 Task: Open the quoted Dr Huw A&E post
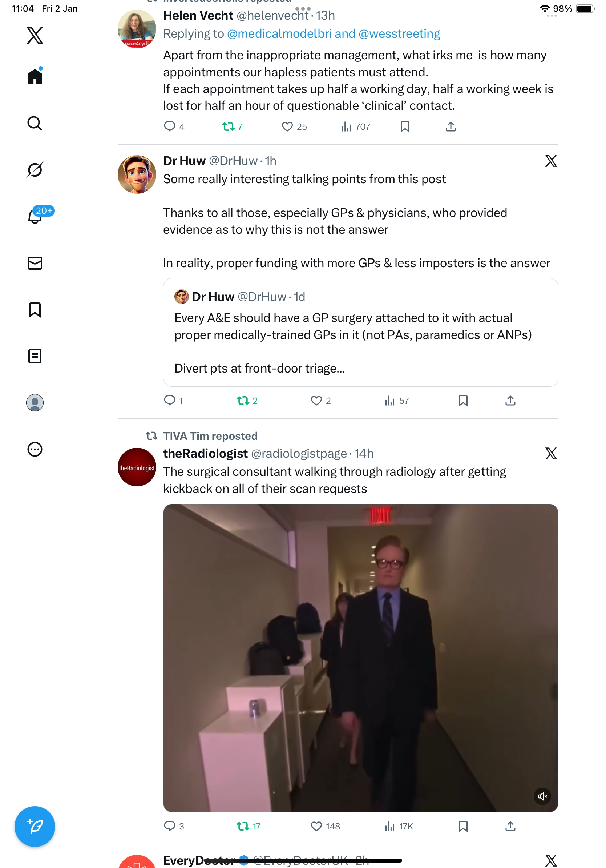point(360,332)
